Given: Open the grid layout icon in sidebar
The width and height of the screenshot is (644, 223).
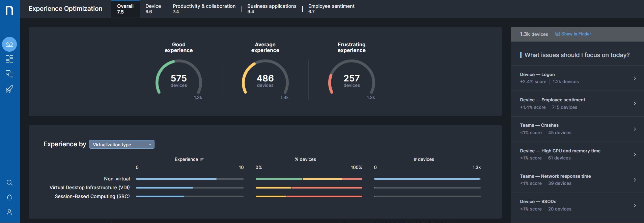Looking at the screenshot, I should [x=9, y=59].
